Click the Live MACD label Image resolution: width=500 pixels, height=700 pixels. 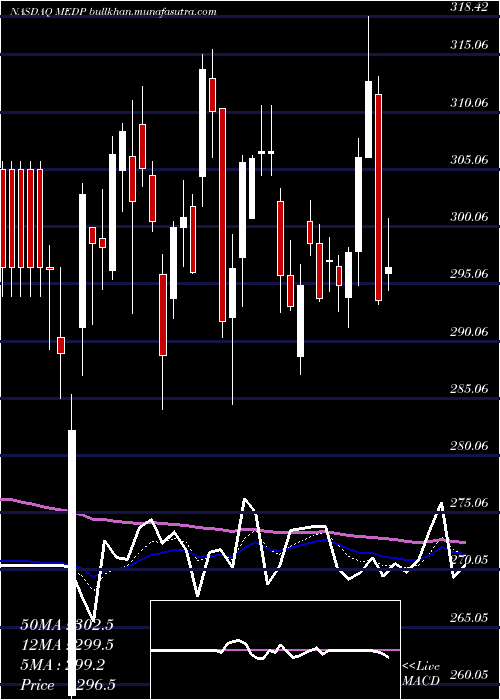coord(421,673)
